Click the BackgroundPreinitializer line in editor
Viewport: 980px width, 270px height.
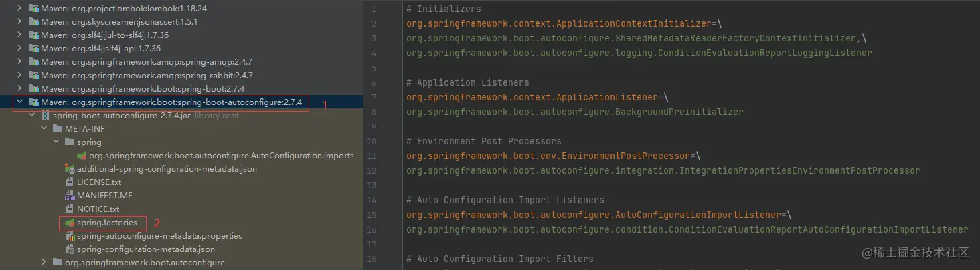pos(574,112)
